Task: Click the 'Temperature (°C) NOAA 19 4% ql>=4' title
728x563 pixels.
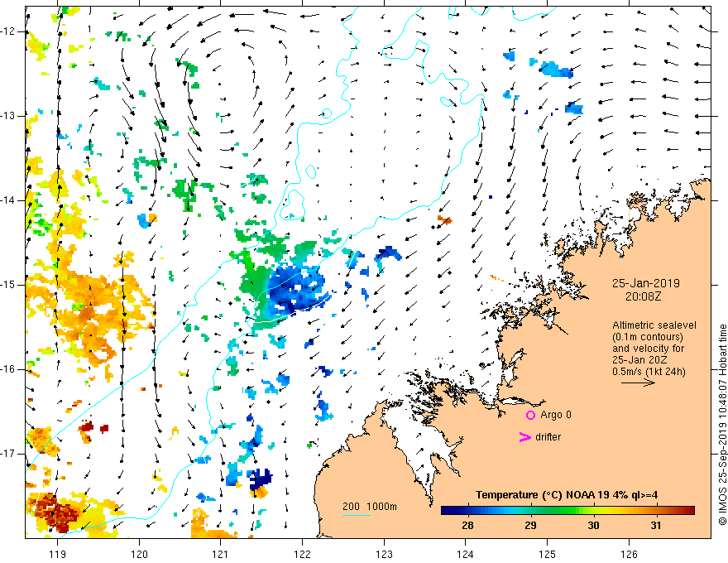Action: coord(567,495)
